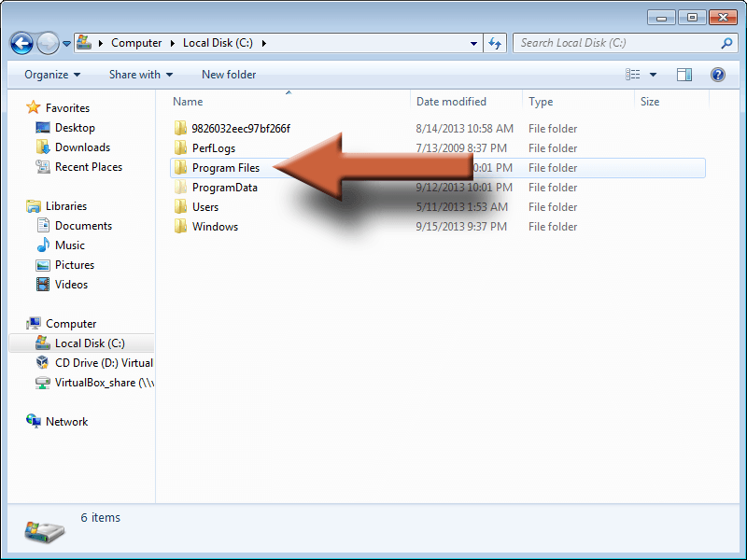
Task: Click date 8/14/2013 10:58 AM
Action: [464, 129]
